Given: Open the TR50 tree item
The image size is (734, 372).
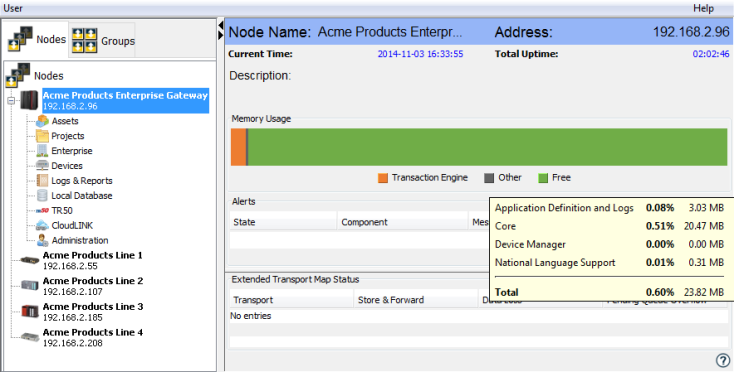Looking at the screenshot, I should pyautogui.click(x=62, y=211).
